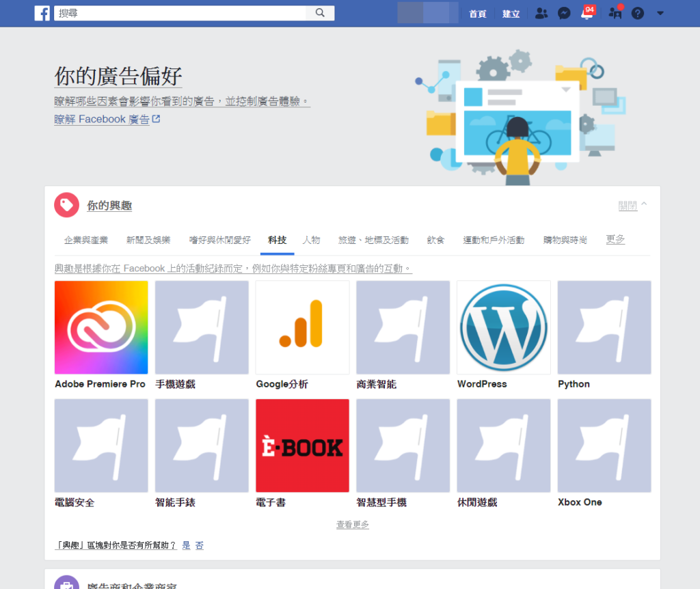Switch to the 嗜好與休閒愛好 tab
700x589 pixels.
click(219, 240)
